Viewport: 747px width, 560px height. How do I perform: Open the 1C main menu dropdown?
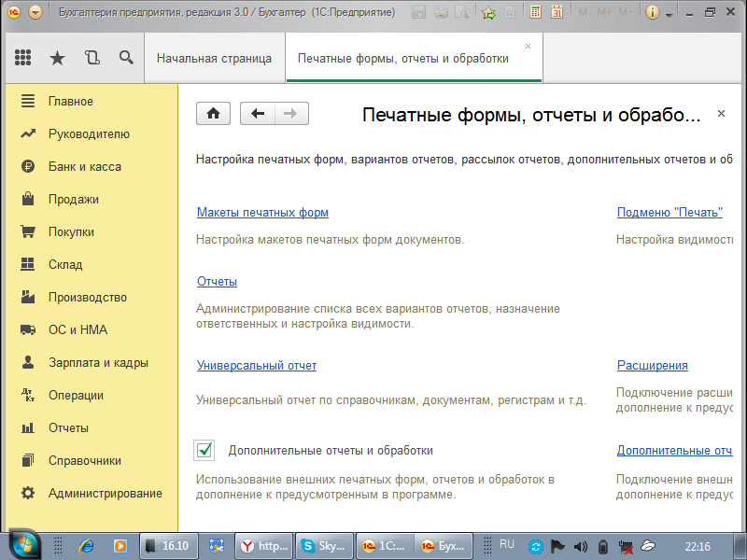[35, 13]
